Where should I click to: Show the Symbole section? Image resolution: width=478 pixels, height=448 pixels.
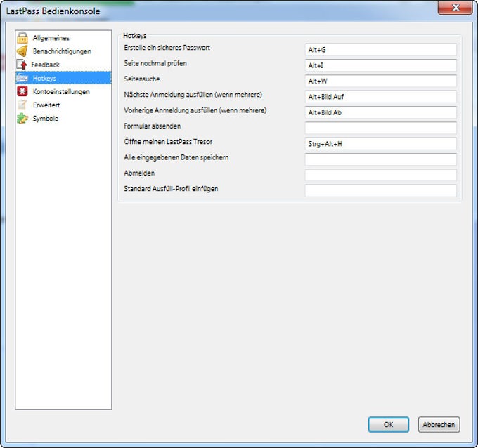(x=46, y=119)
